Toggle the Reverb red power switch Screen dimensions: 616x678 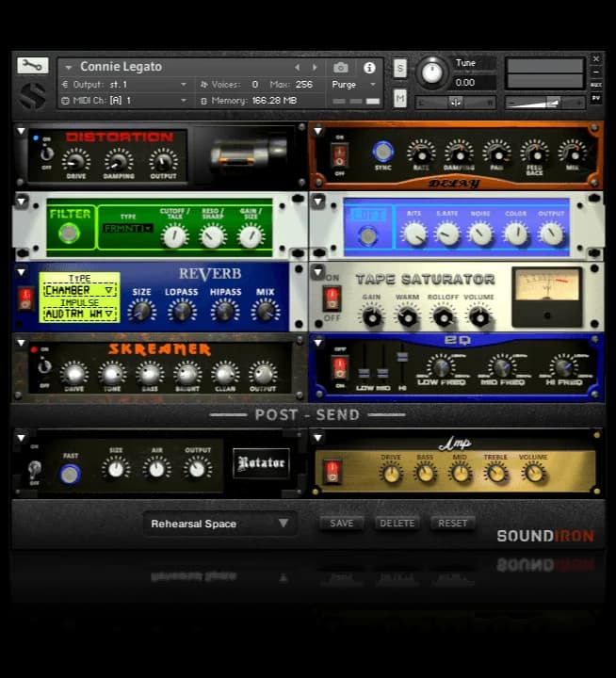pos(25,299)
